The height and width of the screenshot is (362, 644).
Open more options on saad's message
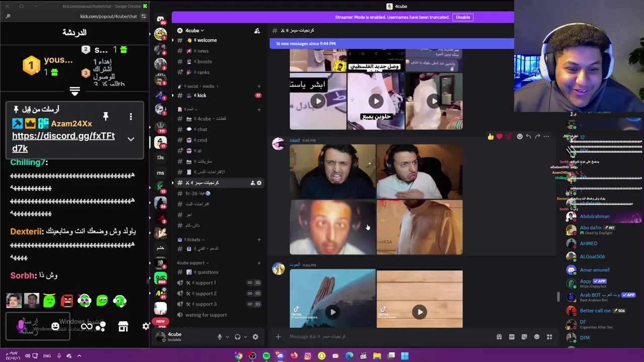(x=546, y=136)
